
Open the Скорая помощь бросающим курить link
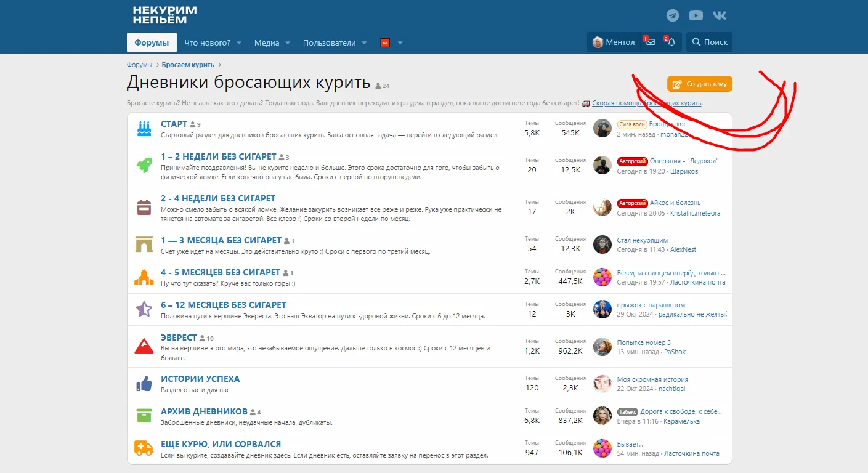click(647, 102)
